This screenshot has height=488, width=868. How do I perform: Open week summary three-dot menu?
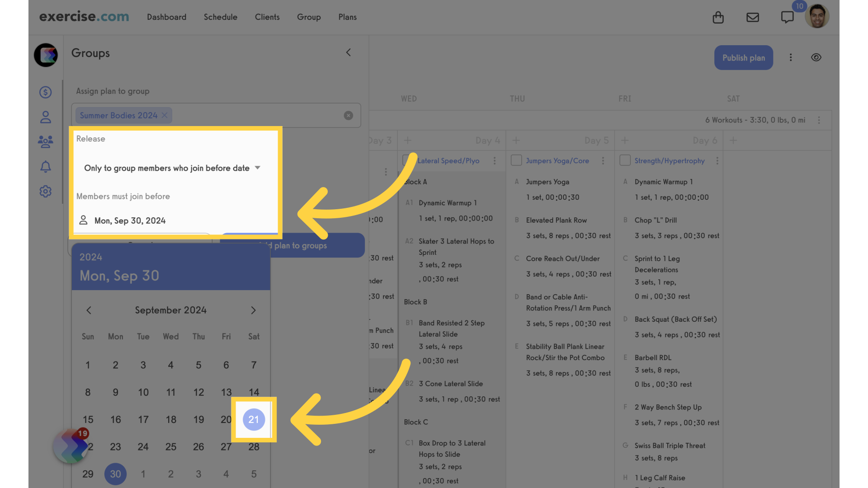[x=819, y=120]
